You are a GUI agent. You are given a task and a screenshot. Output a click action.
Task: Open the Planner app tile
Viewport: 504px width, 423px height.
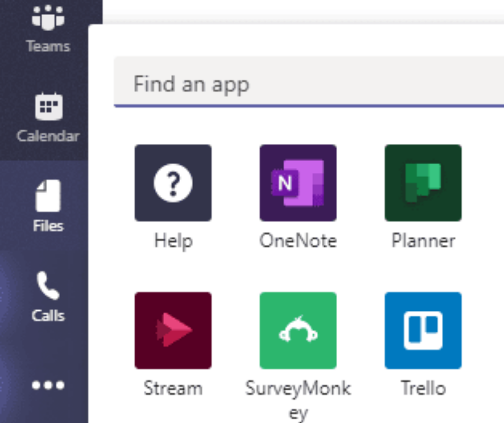pyautogui.click(x=423, y=183)
